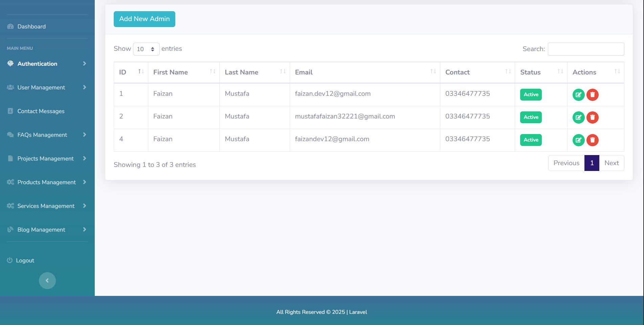The image size is (644, 325).
Task: Delete admin faizandev12@gmail.com
Action: (x=593, y=140)
